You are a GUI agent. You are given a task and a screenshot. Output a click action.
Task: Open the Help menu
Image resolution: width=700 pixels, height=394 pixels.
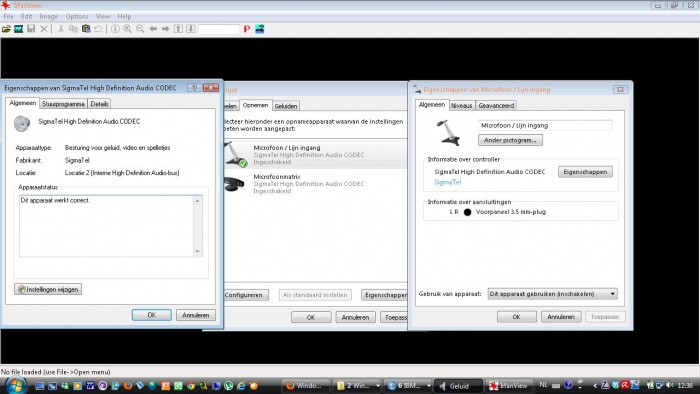(x=124, y=16)
